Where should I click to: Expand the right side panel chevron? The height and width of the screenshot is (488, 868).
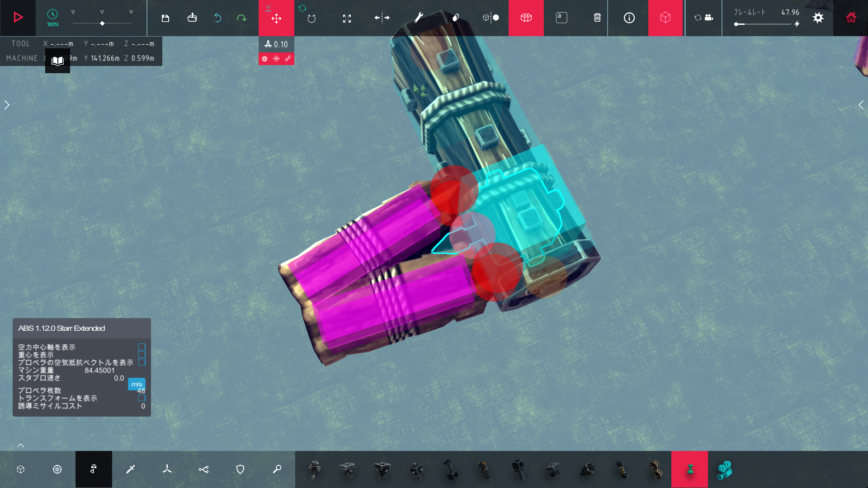tap(861, 105)
